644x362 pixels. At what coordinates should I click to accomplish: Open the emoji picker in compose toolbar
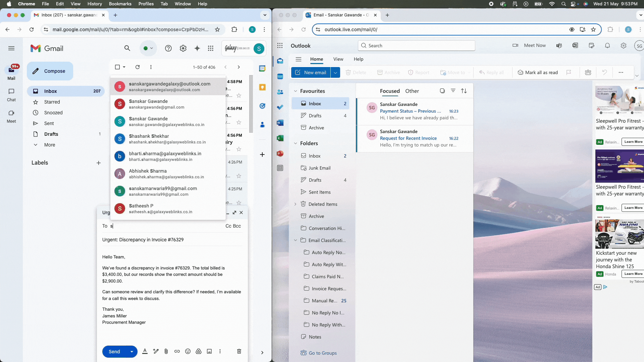(188, 351)
